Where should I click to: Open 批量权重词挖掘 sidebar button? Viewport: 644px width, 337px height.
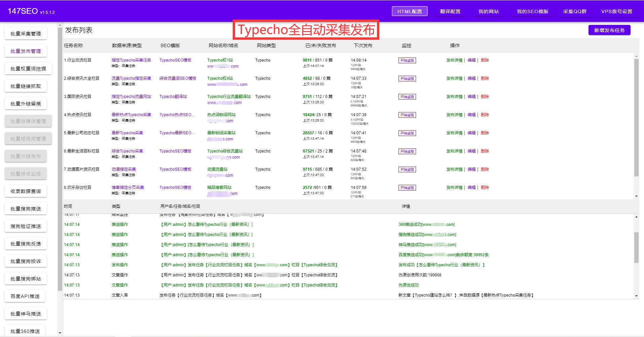(28, 69)
